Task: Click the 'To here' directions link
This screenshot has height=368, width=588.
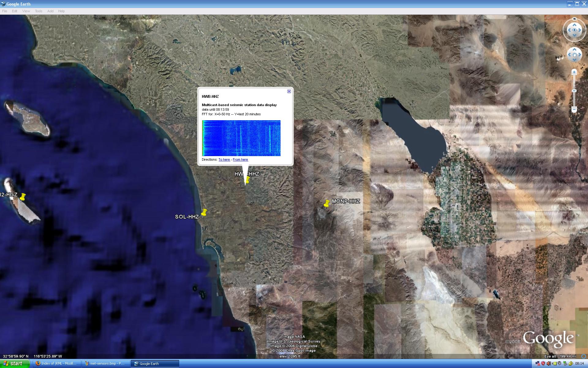Action: pos(224,159)
